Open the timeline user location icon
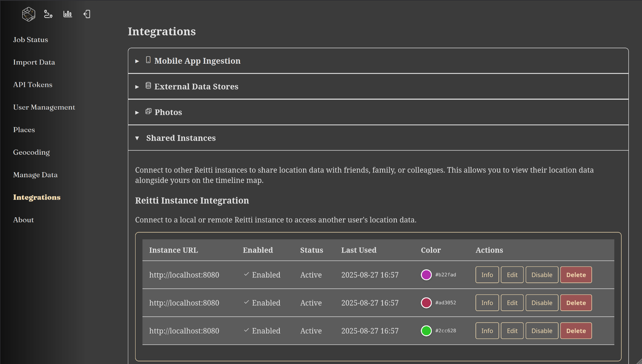Screen dimensions: 642x364 48,14
